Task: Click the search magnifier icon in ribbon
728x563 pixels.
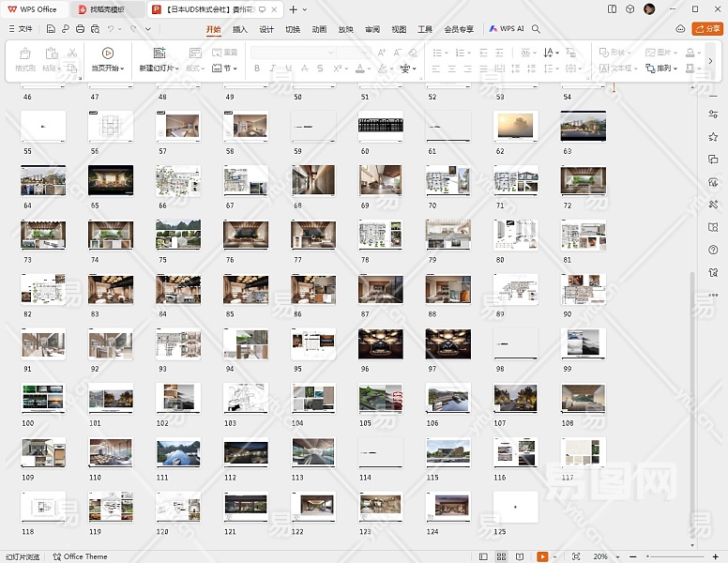Action: click(537, 29)
